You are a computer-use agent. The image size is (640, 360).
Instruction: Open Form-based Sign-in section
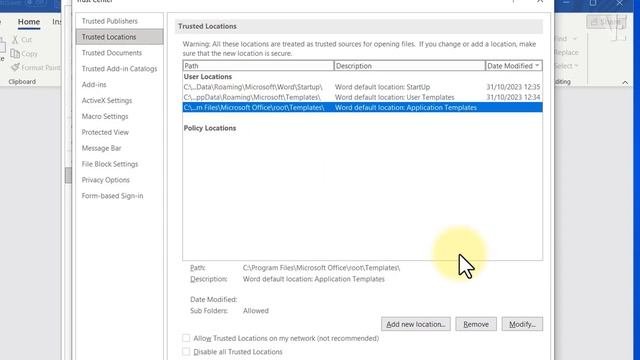112,196
